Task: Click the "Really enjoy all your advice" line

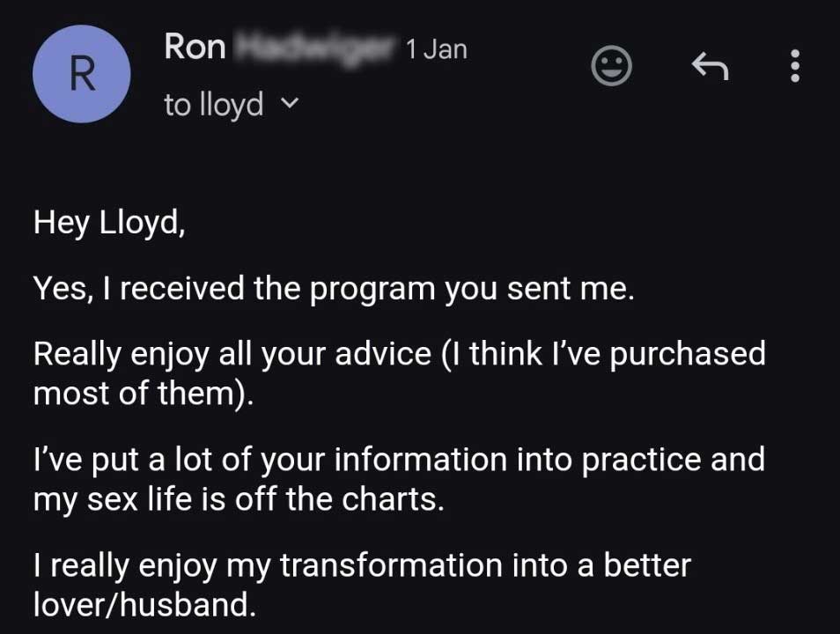Action: 400,354
